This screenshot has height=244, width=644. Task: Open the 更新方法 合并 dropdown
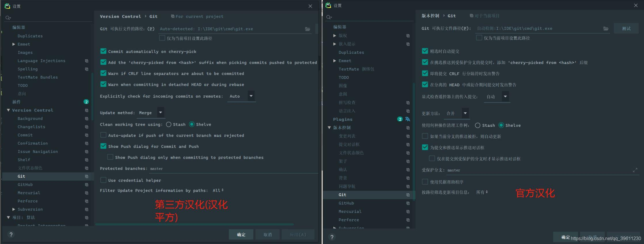coord(457,114)
